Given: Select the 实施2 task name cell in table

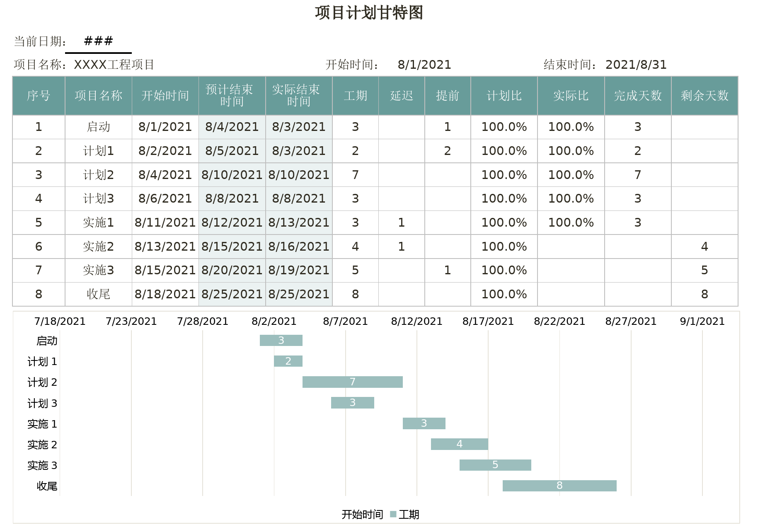Looking at the screenshot, I should coord(98,247).
